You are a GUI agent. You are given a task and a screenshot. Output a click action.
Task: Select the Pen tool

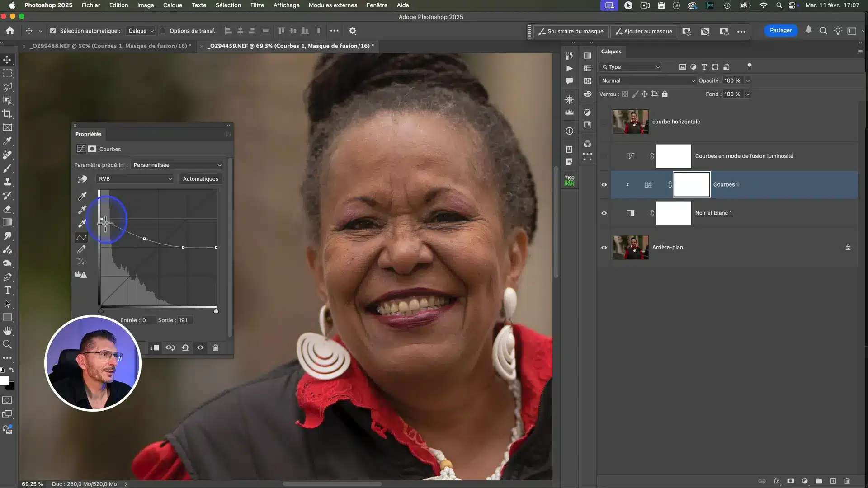[7, 277]
